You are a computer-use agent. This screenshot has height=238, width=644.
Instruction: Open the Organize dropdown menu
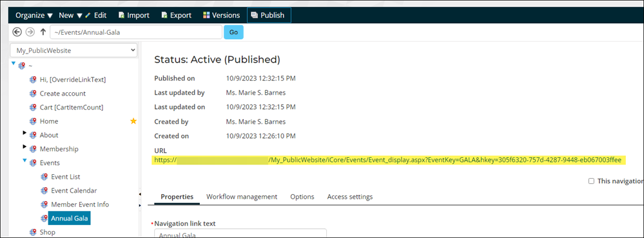[x=34, y=15]
